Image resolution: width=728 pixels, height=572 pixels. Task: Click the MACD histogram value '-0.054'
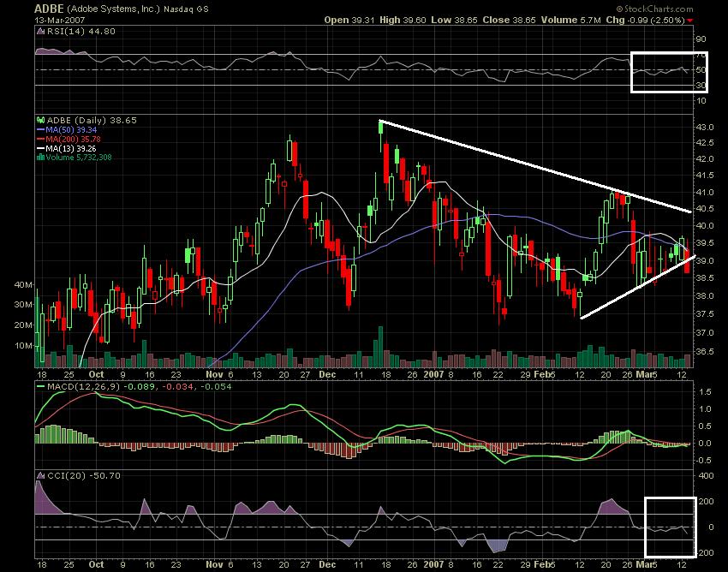(x=216, y=387)
